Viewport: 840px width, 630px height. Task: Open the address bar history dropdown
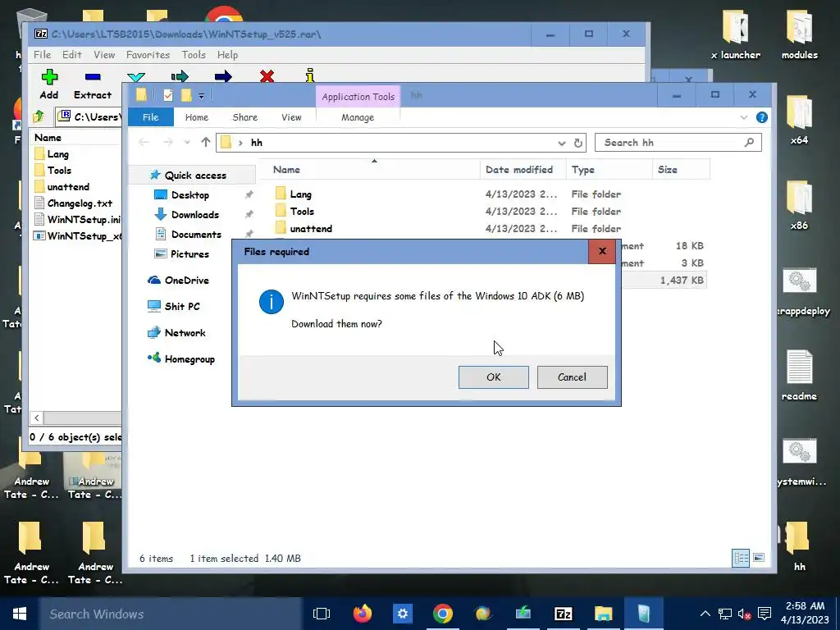(561, 143)
